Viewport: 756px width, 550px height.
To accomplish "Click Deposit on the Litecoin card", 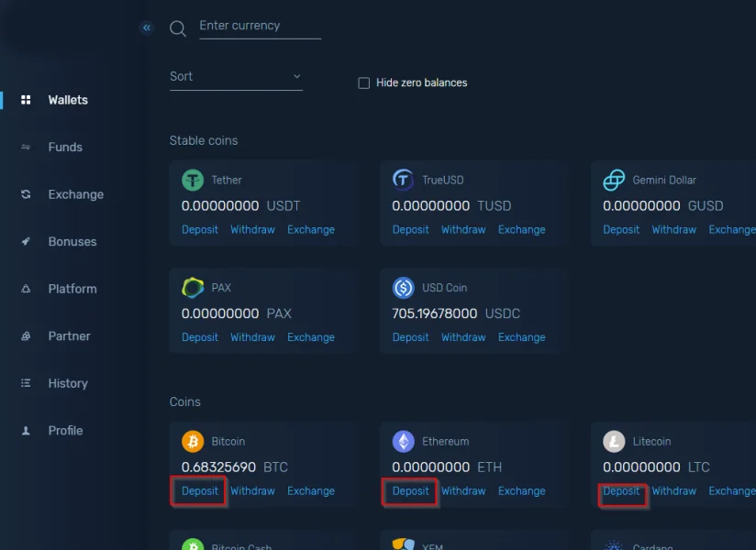I will pos(621,490).
